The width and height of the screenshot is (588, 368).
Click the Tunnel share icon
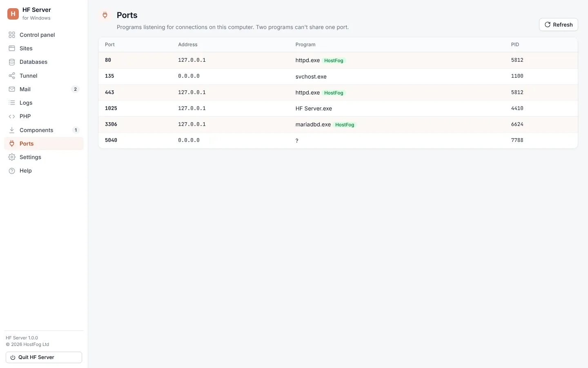[12, 76]
